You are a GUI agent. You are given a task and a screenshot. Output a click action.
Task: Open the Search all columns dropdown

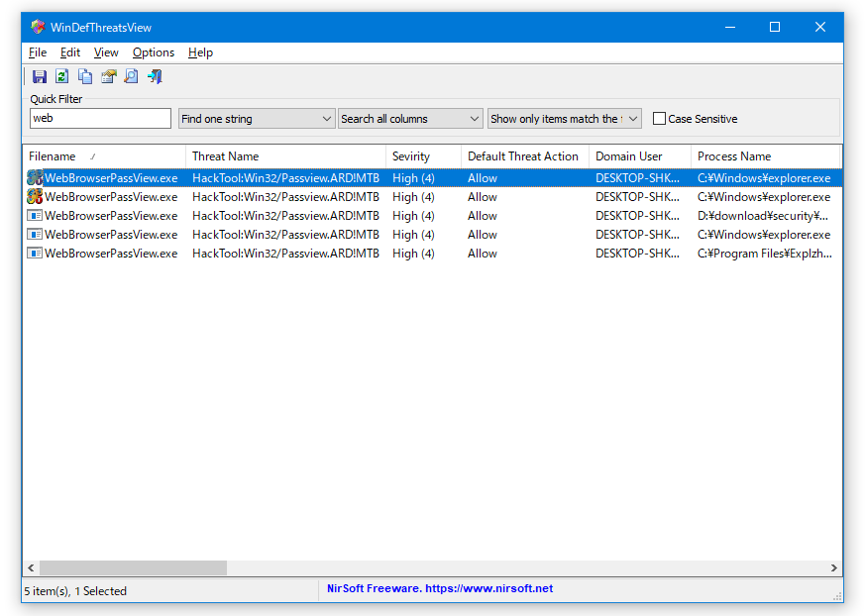tap(410, 119)
